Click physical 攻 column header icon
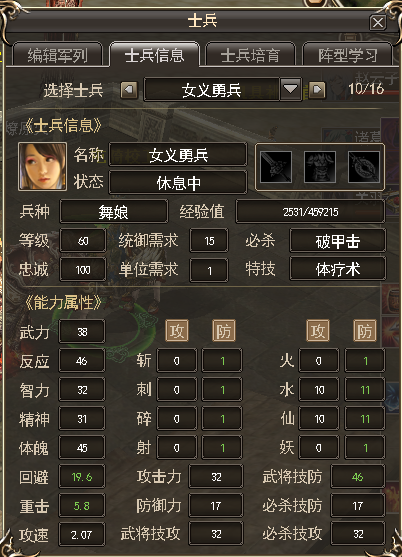Screen dimensions: 402x557 point(176,331)
